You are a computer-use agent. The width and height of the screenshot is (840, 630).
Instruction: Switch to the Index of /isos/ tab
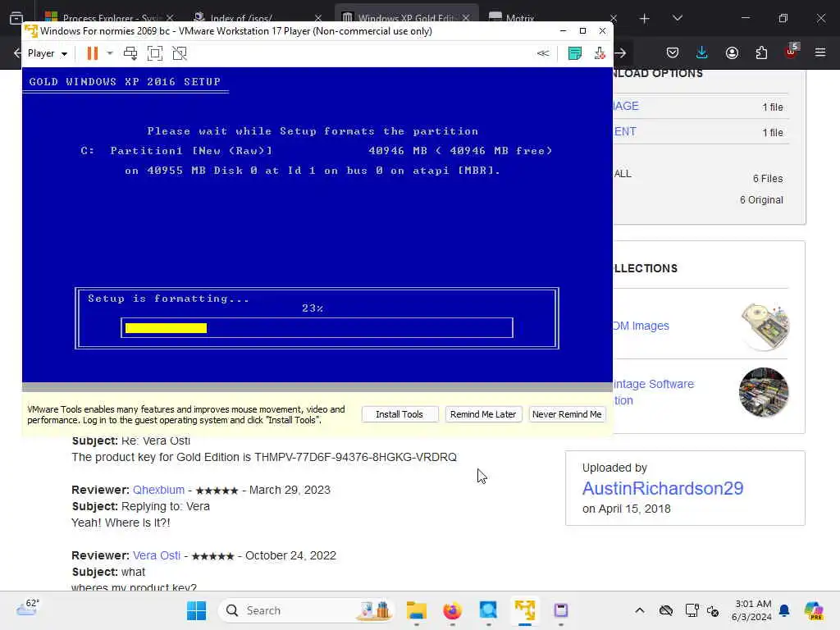point(241,18)
